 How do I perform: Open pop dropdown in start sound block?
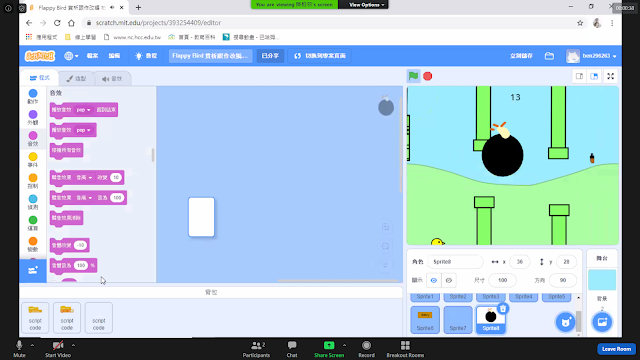click(x=83, y=130)
